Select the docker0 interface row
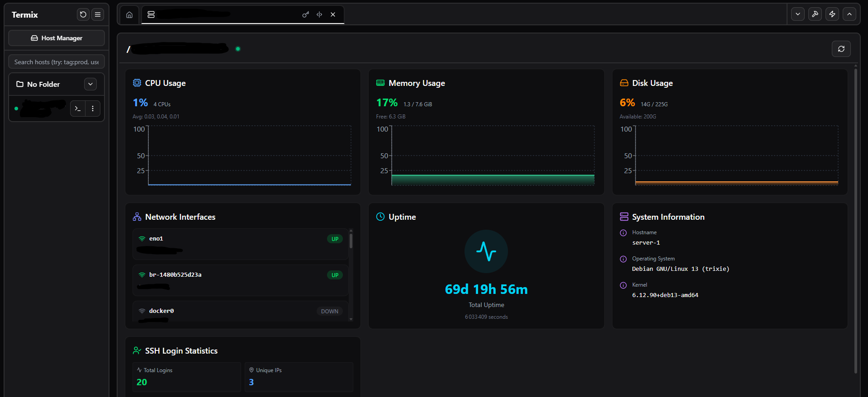868x397 pixels. [240, 312]
